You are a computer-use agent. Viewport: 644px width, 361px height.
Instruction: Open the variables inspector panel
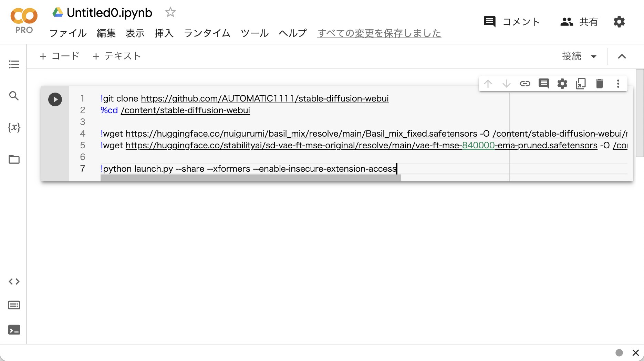[14, 128]
